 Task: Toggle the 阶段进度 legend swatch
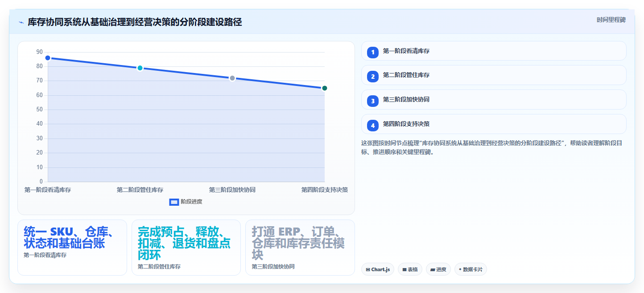[x=174, y=202]
